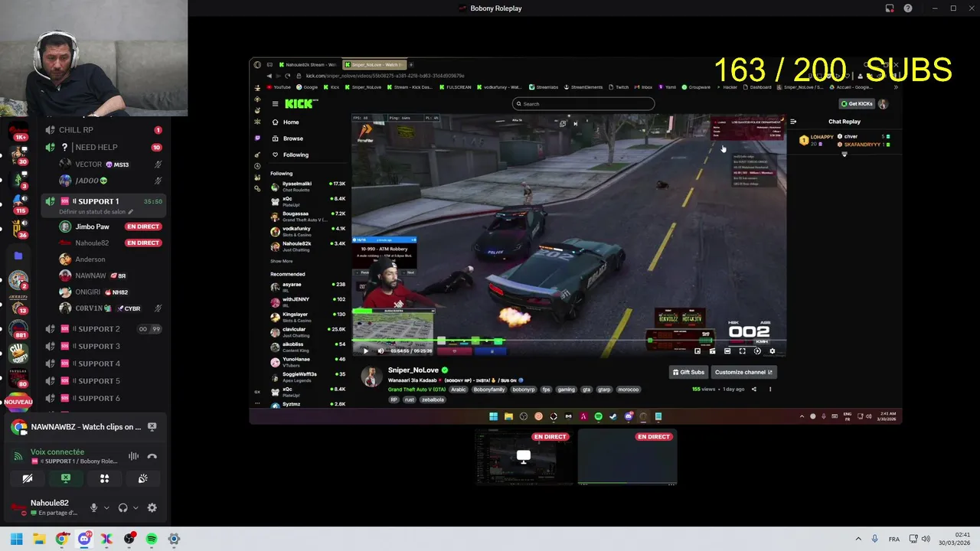This screenshot has height=551, width=980.
Task: Seek on the video progress bar
Action: click(569, 341)
